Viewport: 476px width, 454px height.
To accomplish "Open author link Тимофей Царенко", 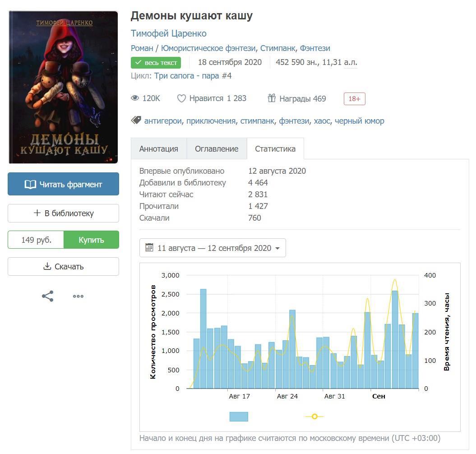I will pyautogui.click(x=168, y=33).
